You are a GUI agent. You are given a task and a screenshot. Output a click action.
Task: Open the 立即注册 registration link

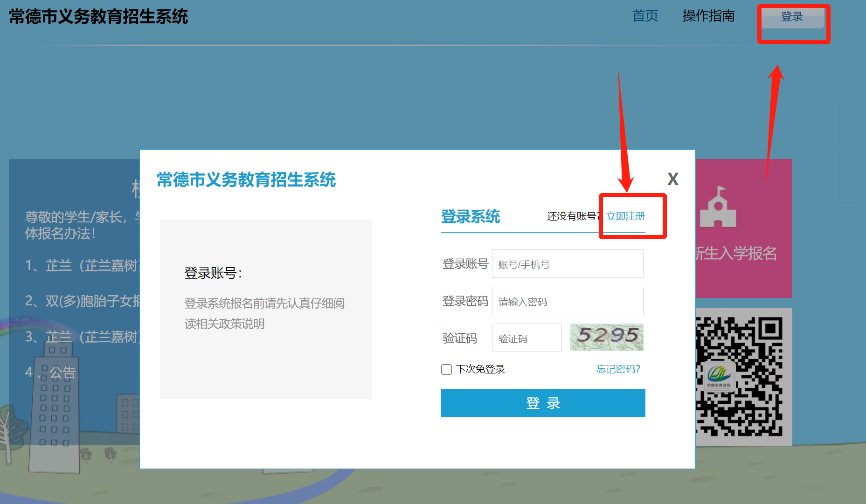(625, 216)
